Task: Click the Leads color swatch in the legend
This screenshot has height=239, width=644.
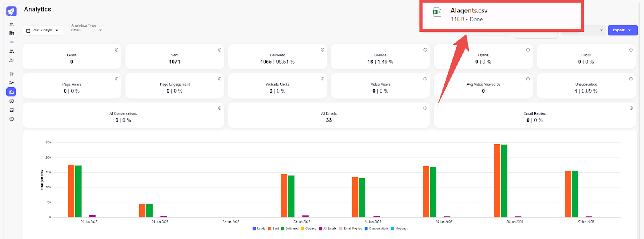Action: coord(254,229)
